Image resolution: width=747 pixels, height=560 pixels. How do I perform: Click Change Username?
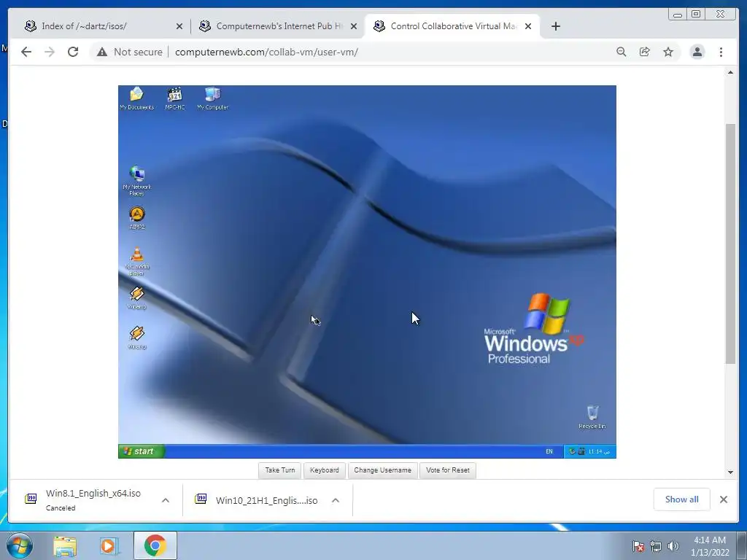(382, 470)
